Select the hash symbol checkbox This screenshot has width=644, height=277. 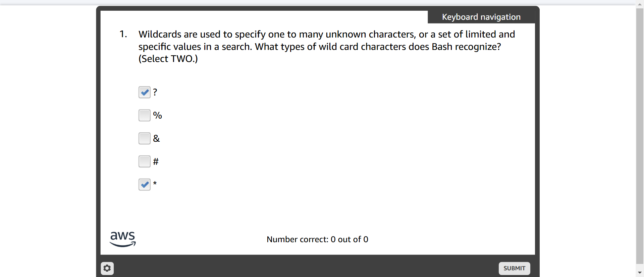[145, 161]
